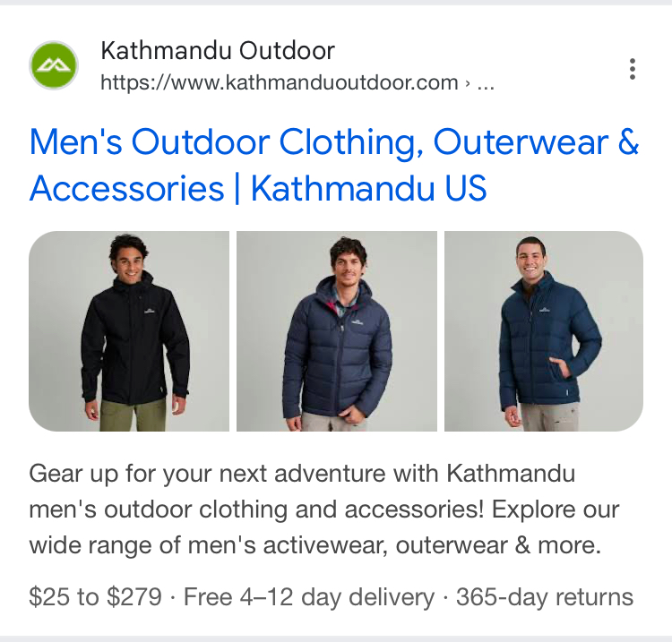Open the three-dot more options menu
The width and height of the screenshot is (672, 642).
point(633,69)
